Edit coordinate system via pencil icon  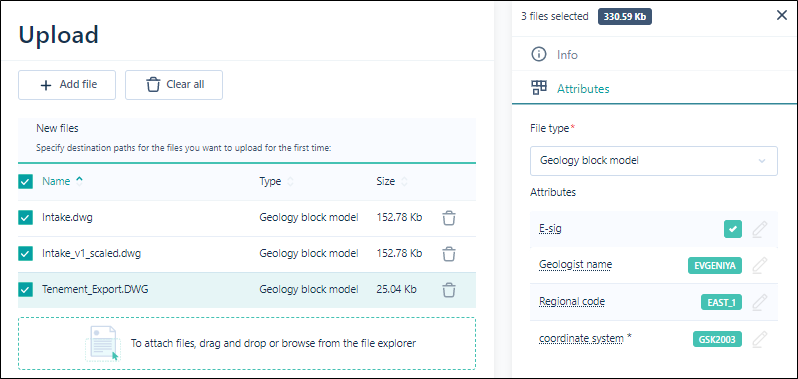pos(759,339)
